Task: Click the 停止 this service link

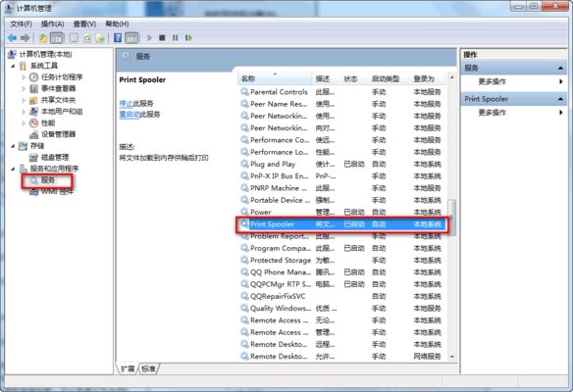Action: pos(126,104)
